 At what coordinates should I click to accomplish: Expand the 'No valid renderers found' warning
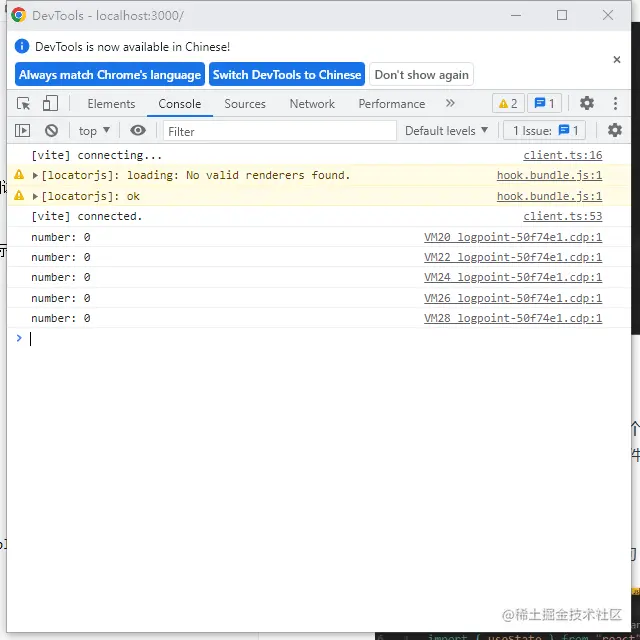point(35,175)
